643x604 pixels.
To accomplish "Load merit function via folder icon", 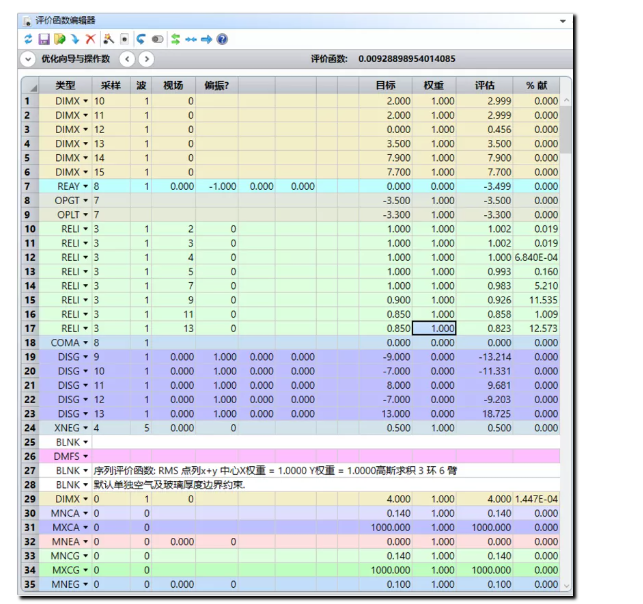I will pyautogui.click(x=60, y=39).
